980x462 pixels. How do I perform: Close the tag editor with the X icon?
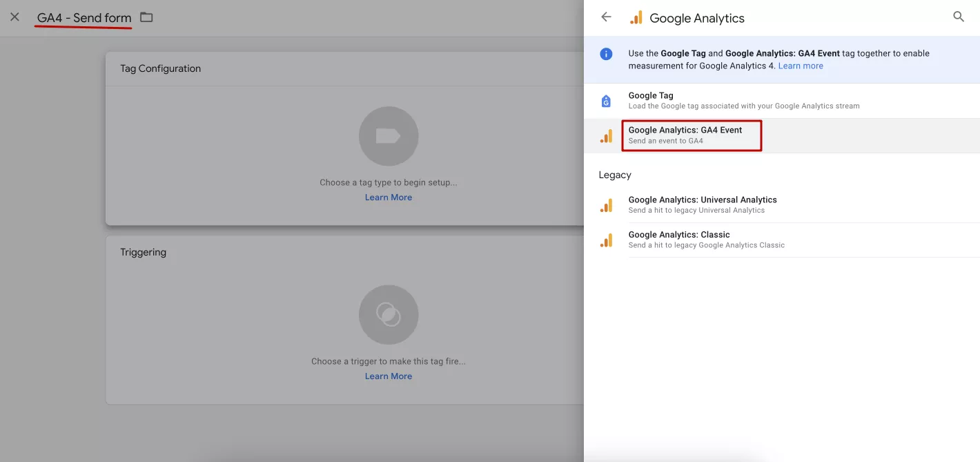[14, 17]
